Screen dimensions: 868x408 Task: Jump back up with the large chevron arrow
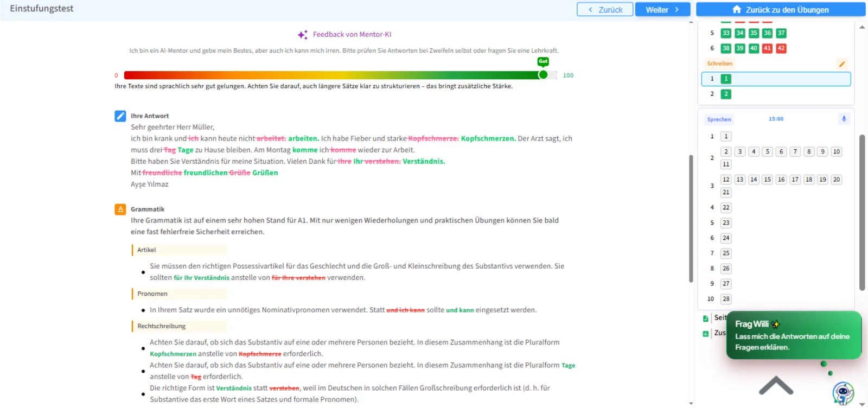click(x=776, y=385)
